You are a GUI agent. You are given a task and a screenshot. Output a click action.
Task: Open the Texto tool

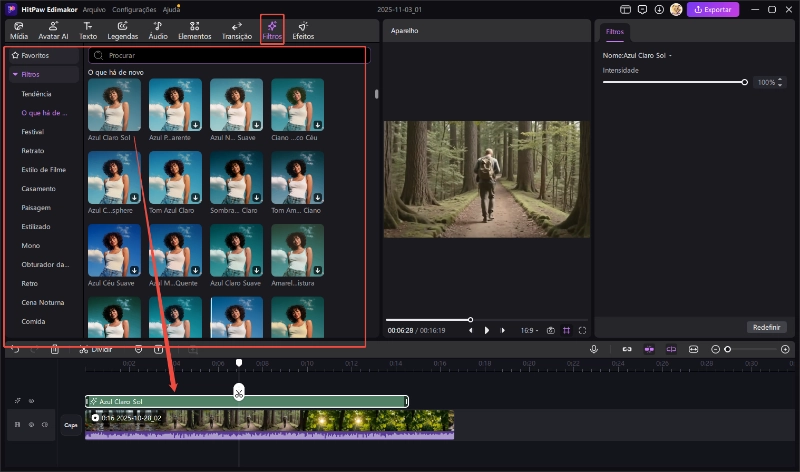(x=88, y=31)
